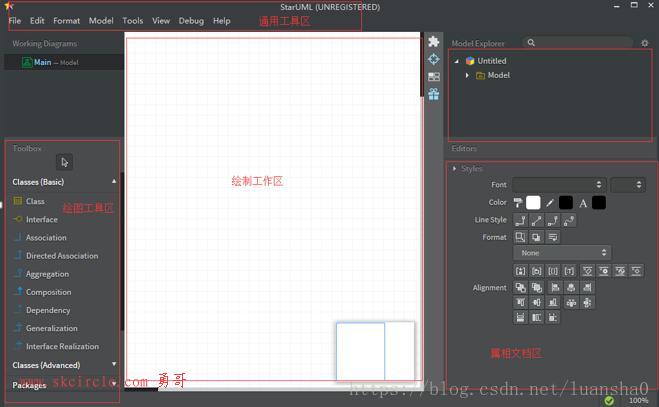Toggle Auto Resize in Format row
Viewport: 659px width, 407px height.
(x=520, y=237)
